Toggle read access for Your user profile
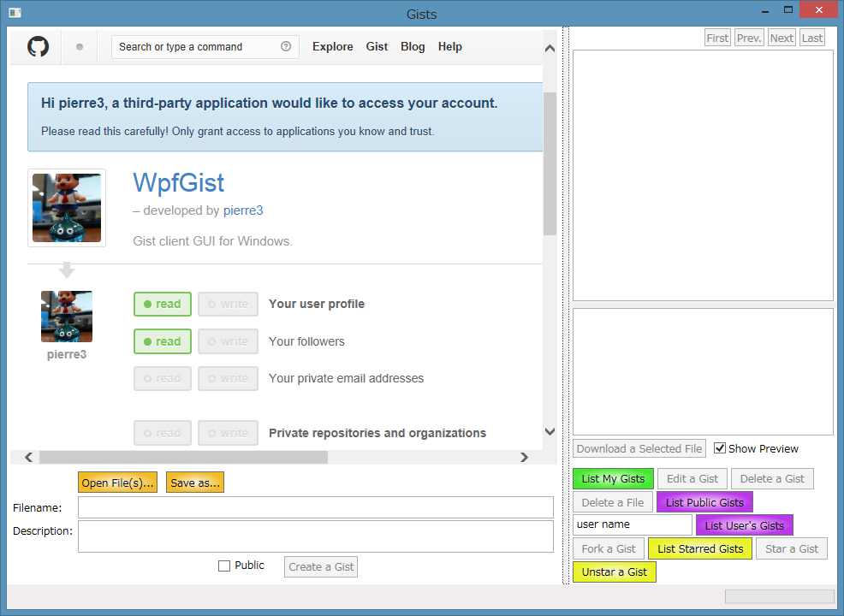This screenshot has height=616, width=844. pyautogui.click(x=163, y=304)
